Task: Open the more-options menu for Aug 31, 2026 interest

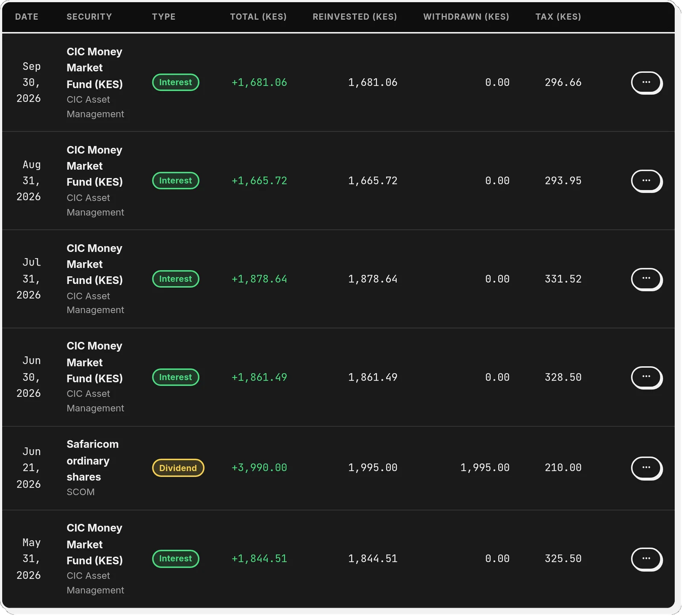Action: click(x=646, y=181)
